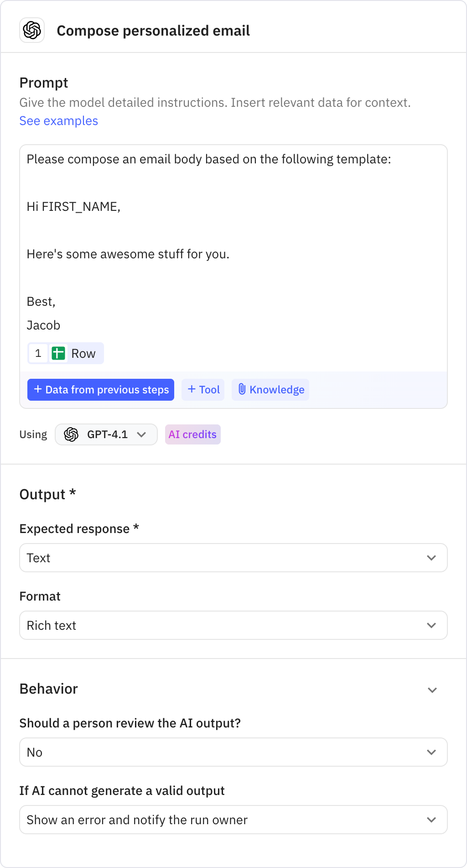Collapse the Behavior section chevron
467x868 pixels.
pyautogui.click(x=432, y=690)
